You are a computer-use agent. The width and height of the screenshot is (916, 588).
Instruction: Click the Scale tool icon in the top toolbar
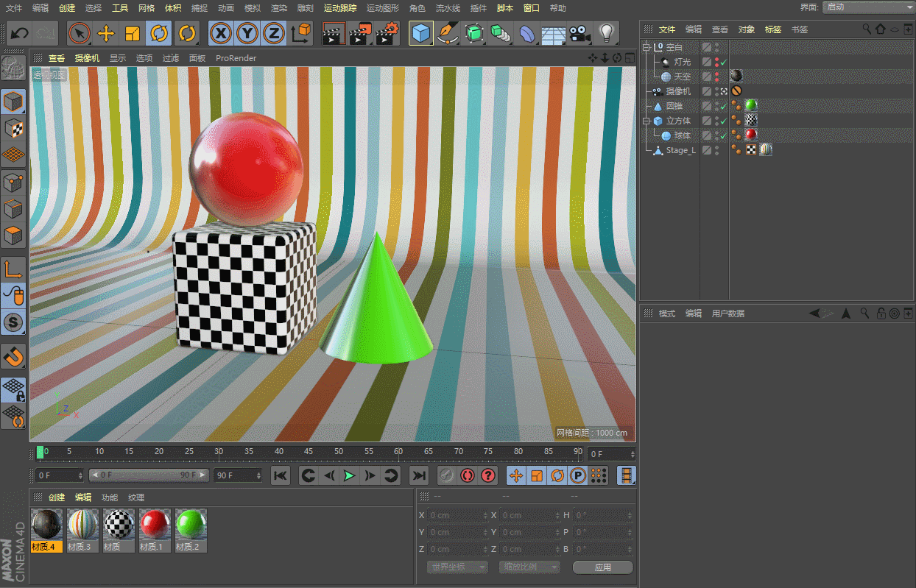[133, 33]
